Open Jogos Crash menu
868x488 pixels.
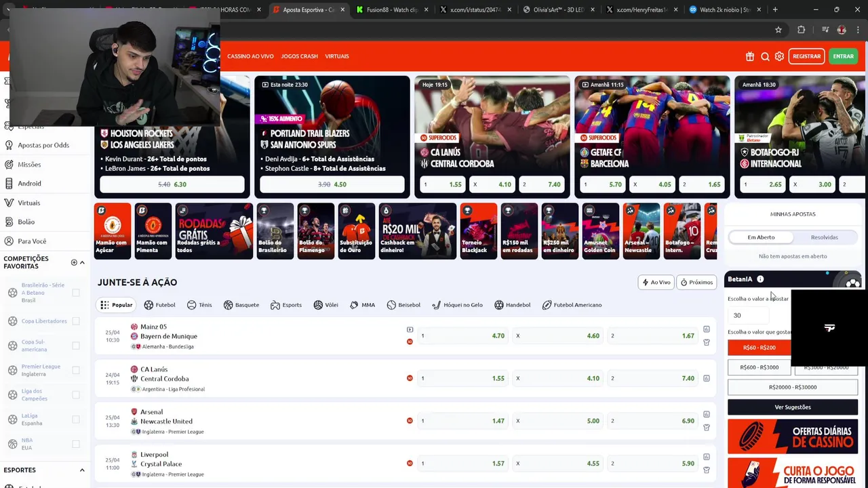tap(299, 56)
